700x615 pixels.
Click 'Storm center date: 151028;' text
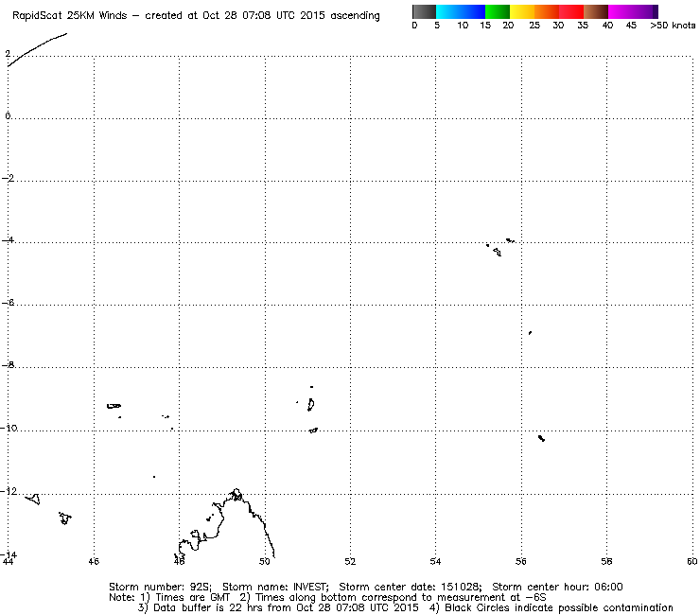(411, 587)
